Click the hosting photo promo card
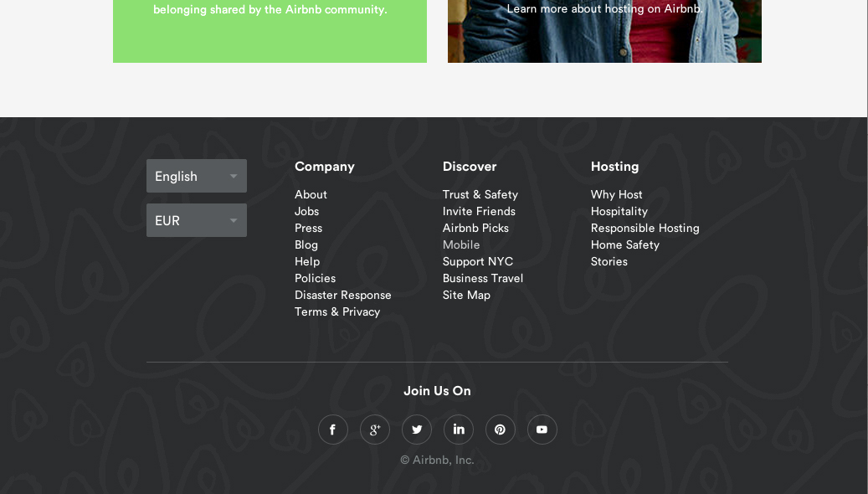 coord(604,31)
